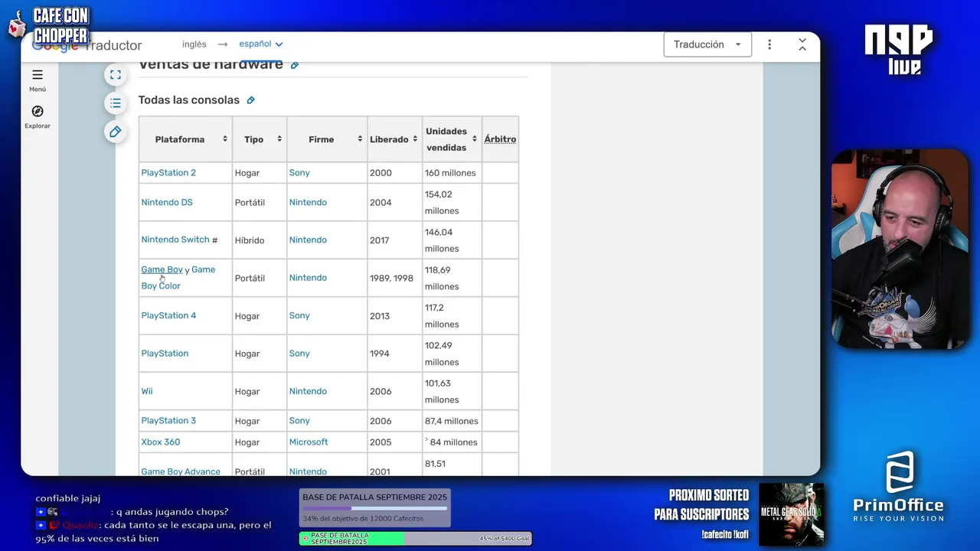
Task: Click the 160 millones cell
Action: coord(452,173)
